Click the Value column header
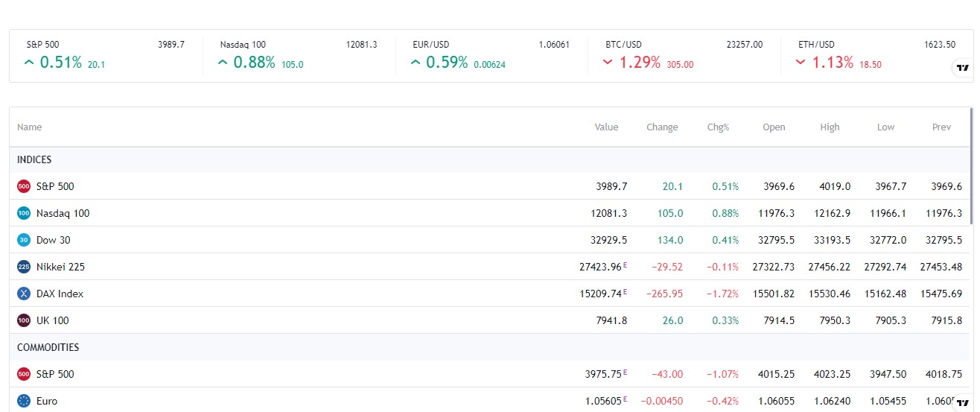The height and width of the screenshot is (412, 980). pyautogui.click(x=606, y=127)
